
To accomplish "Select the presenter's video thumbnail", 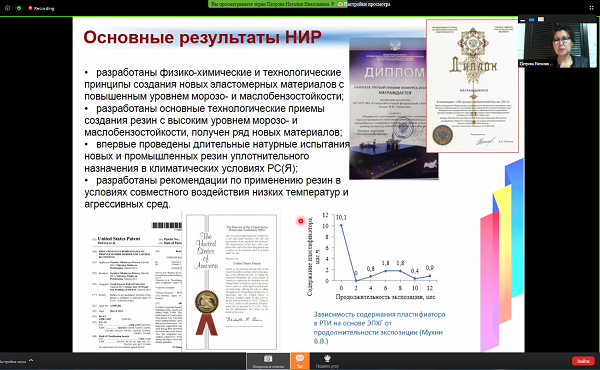I will click(x=558, y=45).
